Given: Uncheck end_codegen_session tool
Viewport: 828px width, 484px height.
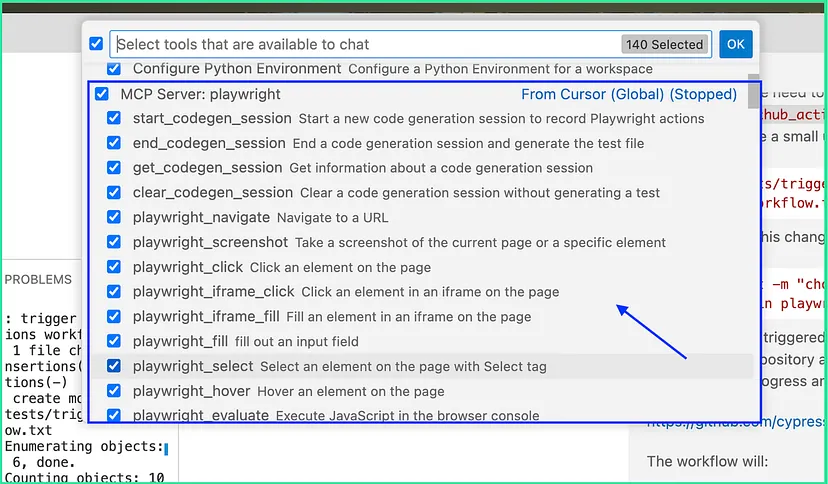Looking at the screenshot, I should pos(114,143).
